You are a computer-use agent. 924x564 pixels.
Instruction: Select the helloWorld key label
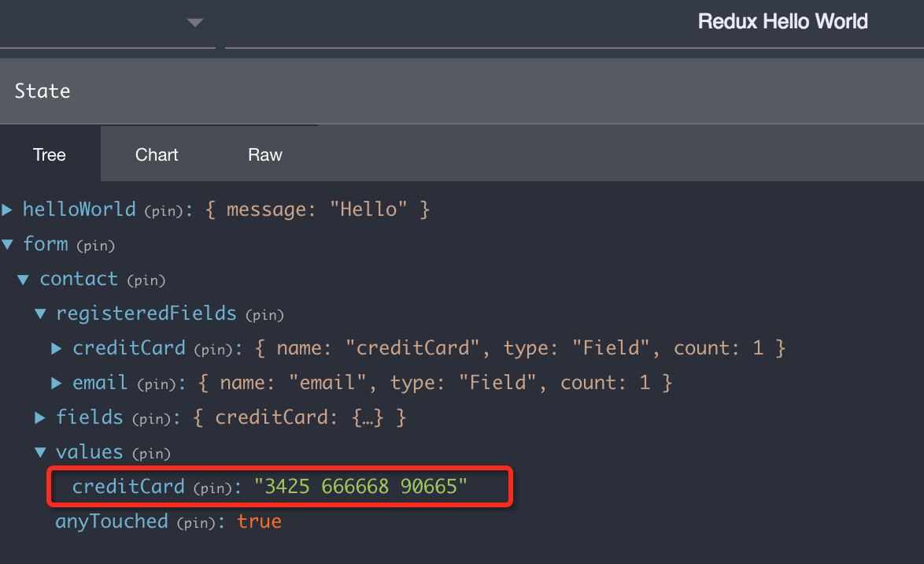click(x=79, y=210)
